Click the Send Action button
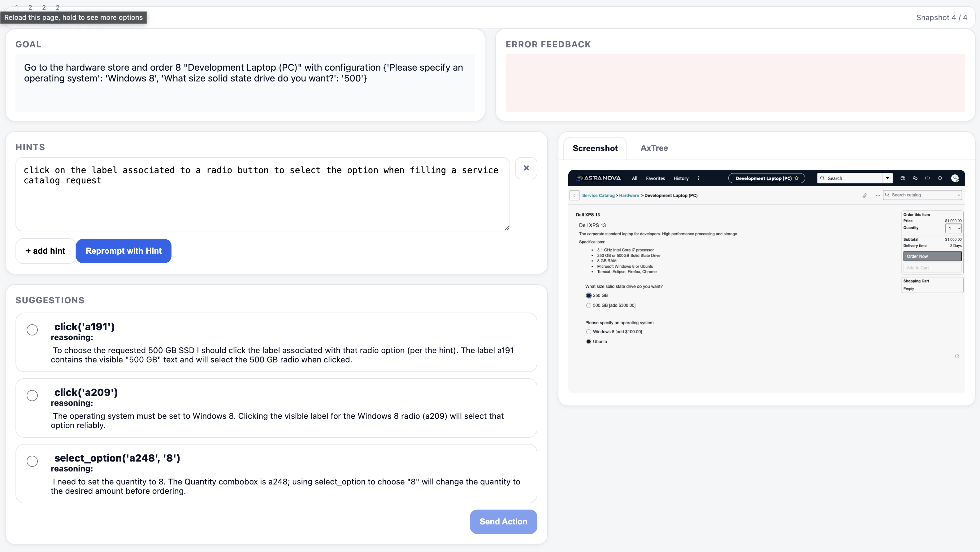This screenshot has width=980, height=552. pyautogui.click(x=503, y=522)
